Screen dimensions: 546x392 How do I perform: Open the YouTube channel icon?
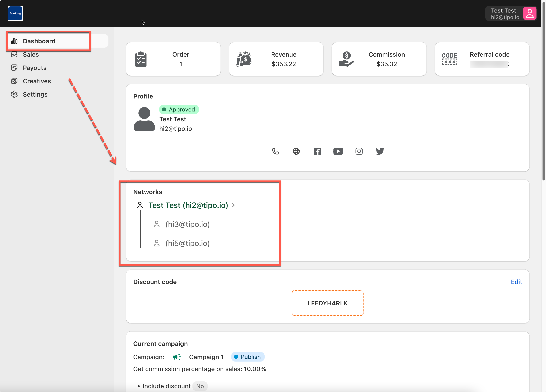tap(338, 151)
